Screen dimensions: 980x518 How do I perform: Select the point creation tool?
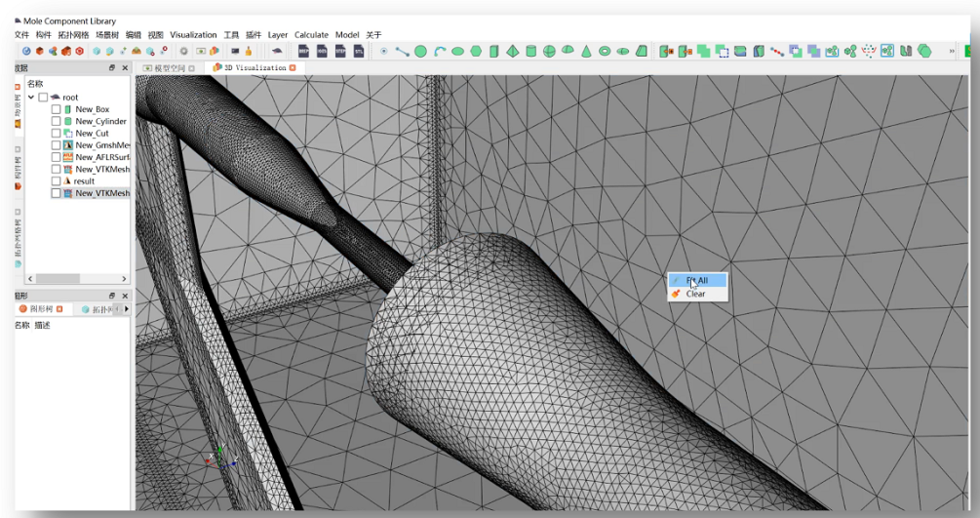point(384,52)
